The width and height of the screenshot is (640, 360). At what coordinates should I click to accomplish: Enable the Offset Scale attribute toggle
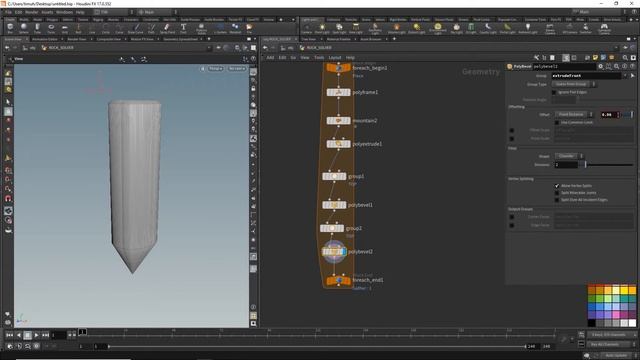511,130
